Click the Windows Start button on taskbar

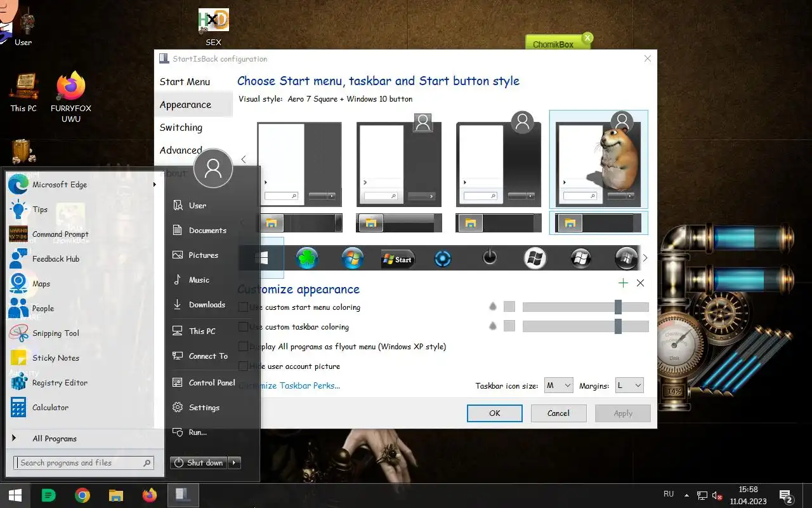[15, 495]
